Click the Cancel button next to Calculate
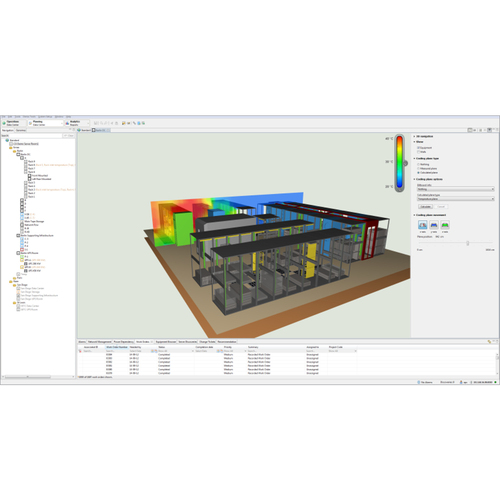500x500 pixels. pos(441,207)
